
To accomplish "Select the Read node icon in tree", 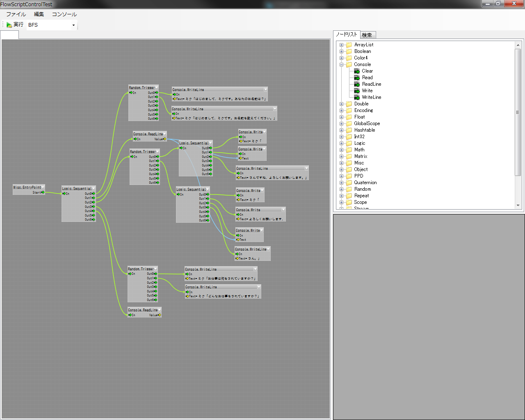I will [x=357, y=78].
